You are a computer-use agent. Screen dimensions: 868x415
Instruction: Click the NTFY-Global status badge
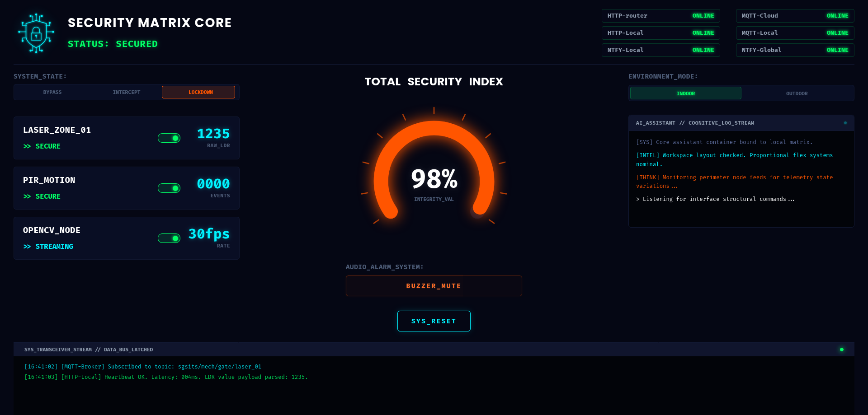click(x=795, y=50)
